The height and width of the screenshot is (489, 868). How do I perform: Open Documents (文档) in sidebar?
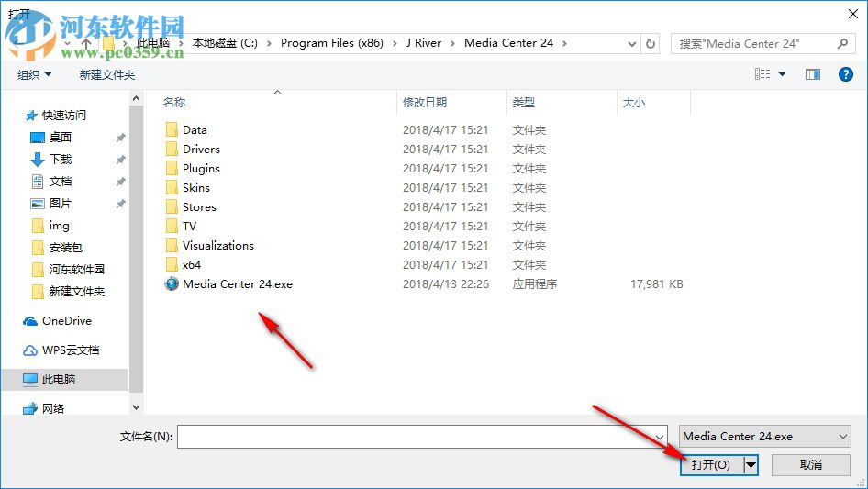click(61, 181)
